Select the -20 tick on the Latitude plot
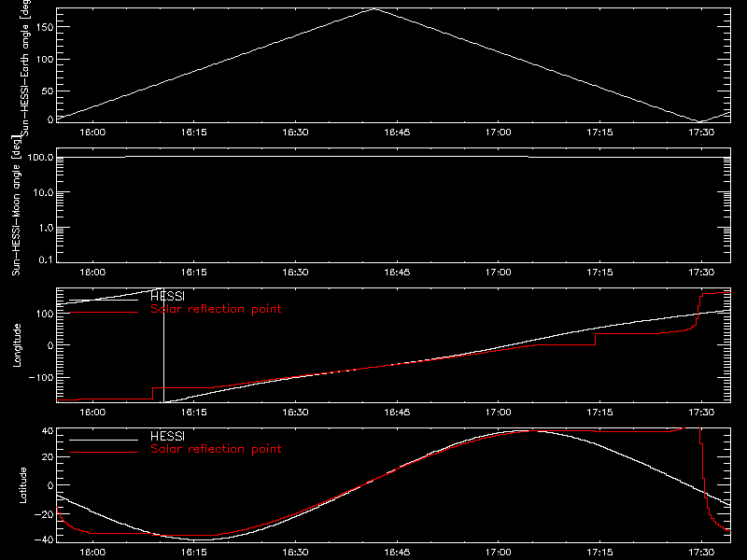 click(x=44, y=514)
